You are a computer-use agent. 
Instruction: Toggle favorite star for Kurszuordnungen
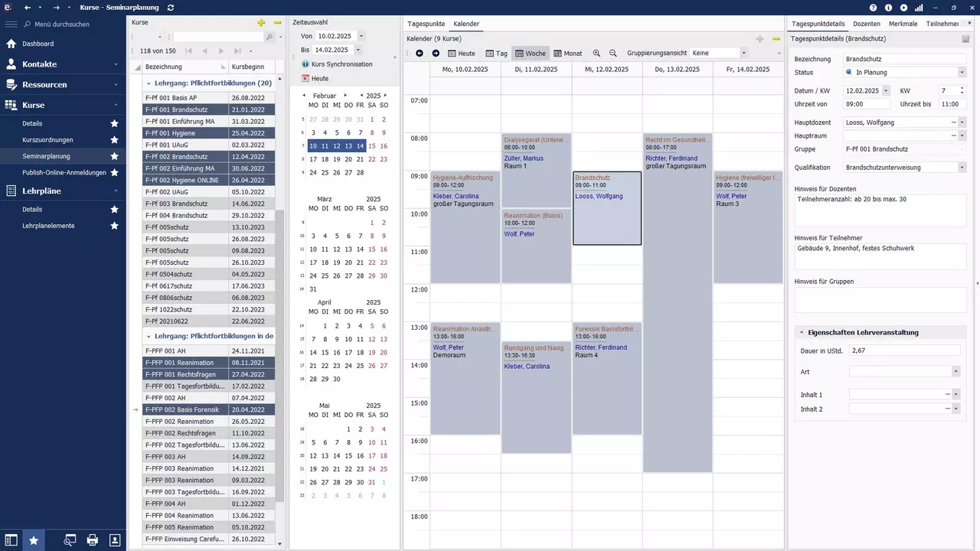point(114,140)
